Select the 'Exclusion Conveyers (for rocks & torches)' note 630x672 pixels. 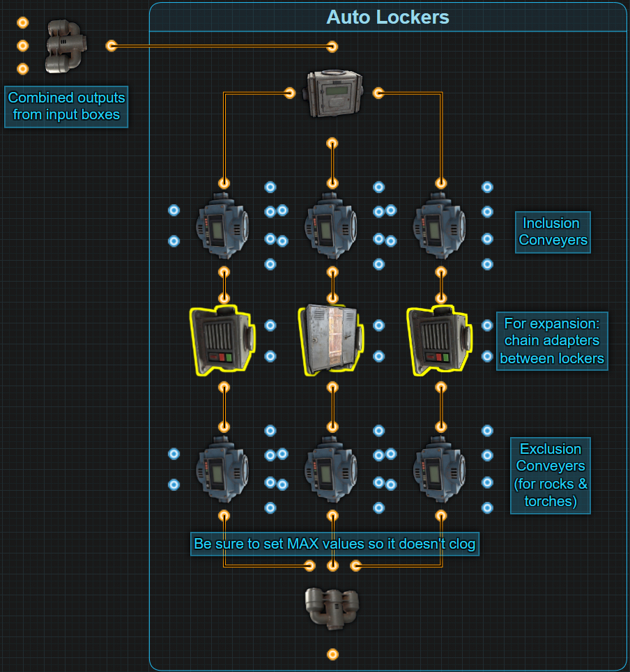tap(551, 475)
